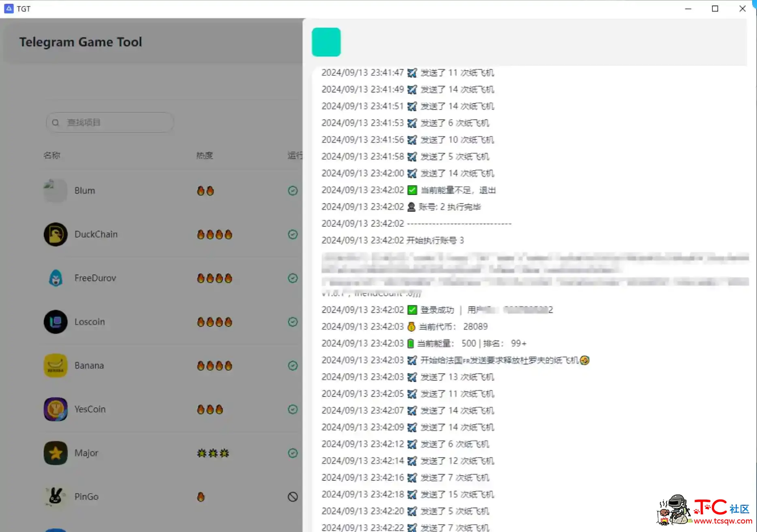Select the Banana project name
This screenshot has height=532, width=757.
(x=89, y=365)
